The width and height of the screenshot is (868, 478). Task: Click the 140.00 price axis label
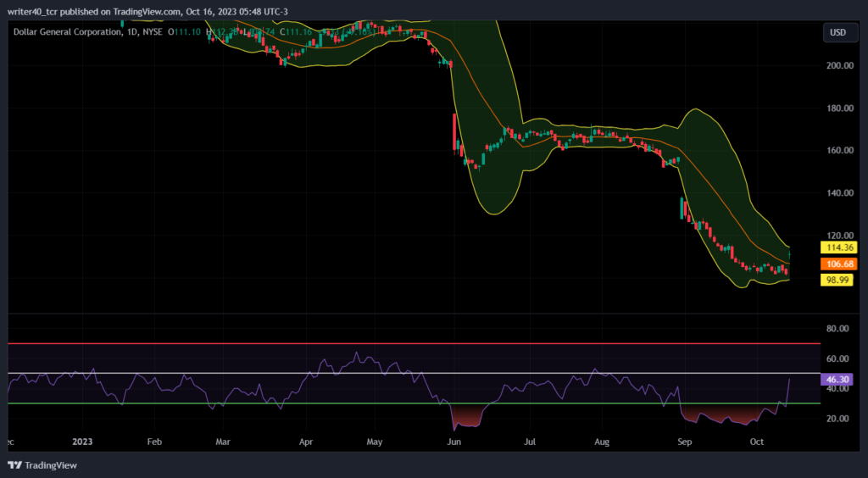(x=838, y=193)
